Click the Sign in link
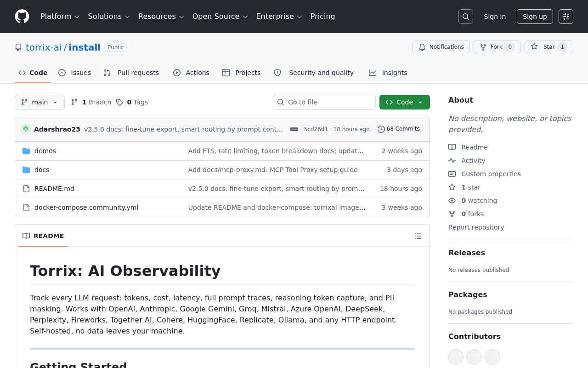 [x=495, y=17]
